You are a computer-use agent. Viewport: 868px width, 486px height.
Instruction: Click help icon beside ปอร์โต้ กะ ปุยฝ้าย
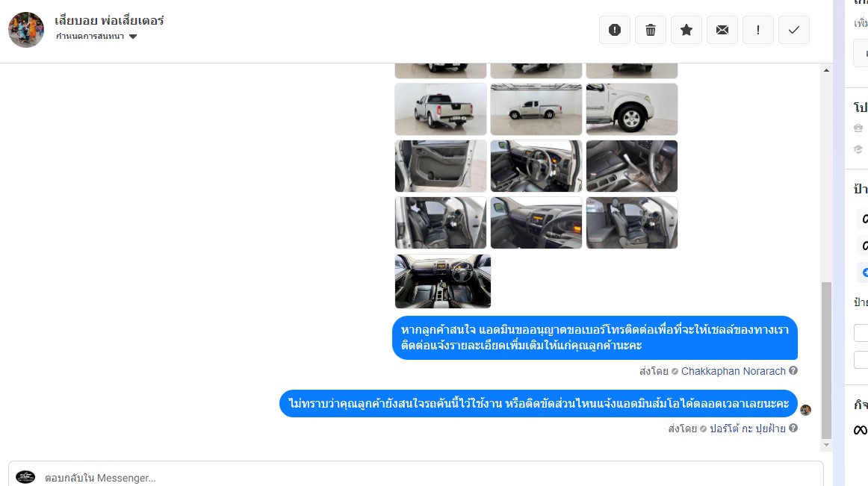click(793, 428)
